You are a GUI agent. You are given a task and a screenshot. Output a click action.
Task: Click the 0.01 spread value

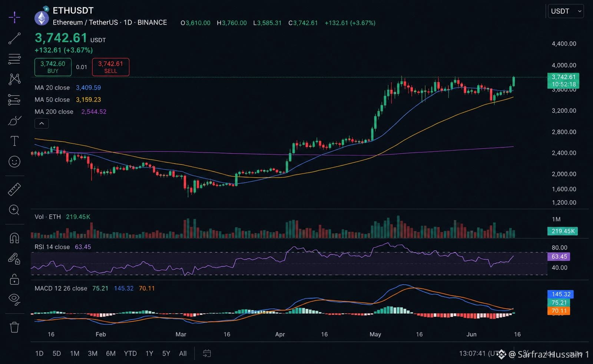(x=82, y=67)
